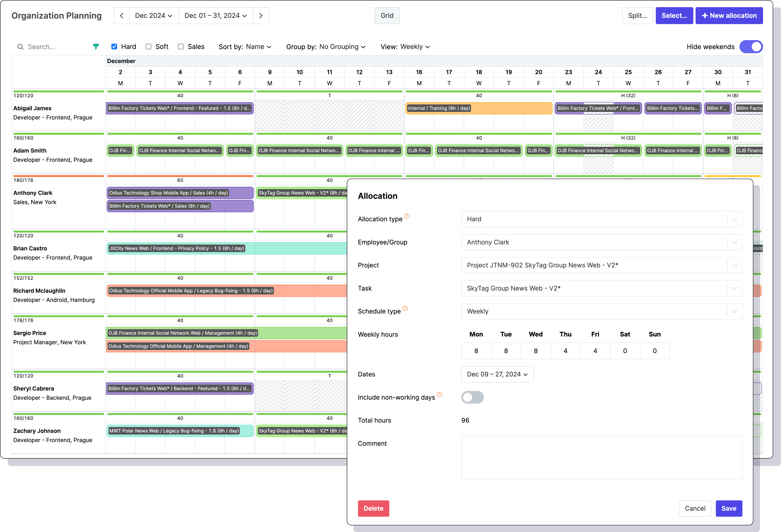
Task: Click the Select... button
Action: coord(674,16)
